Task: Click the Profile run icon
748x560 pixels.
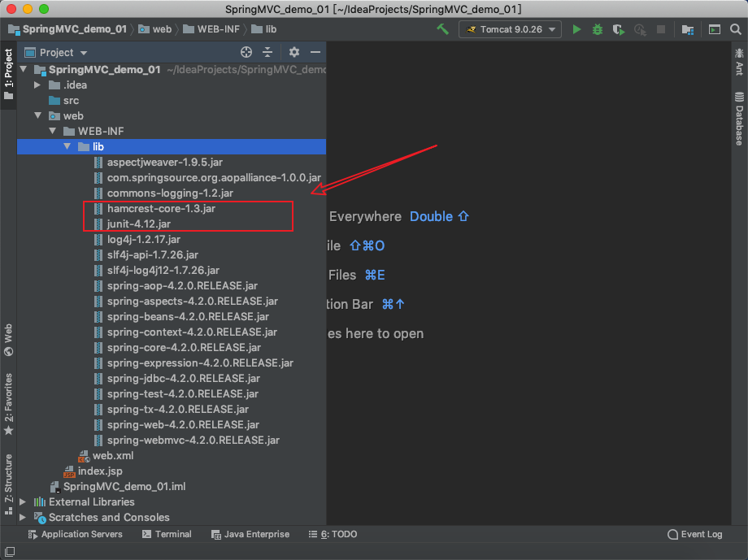Action: (x=640, y=29)
